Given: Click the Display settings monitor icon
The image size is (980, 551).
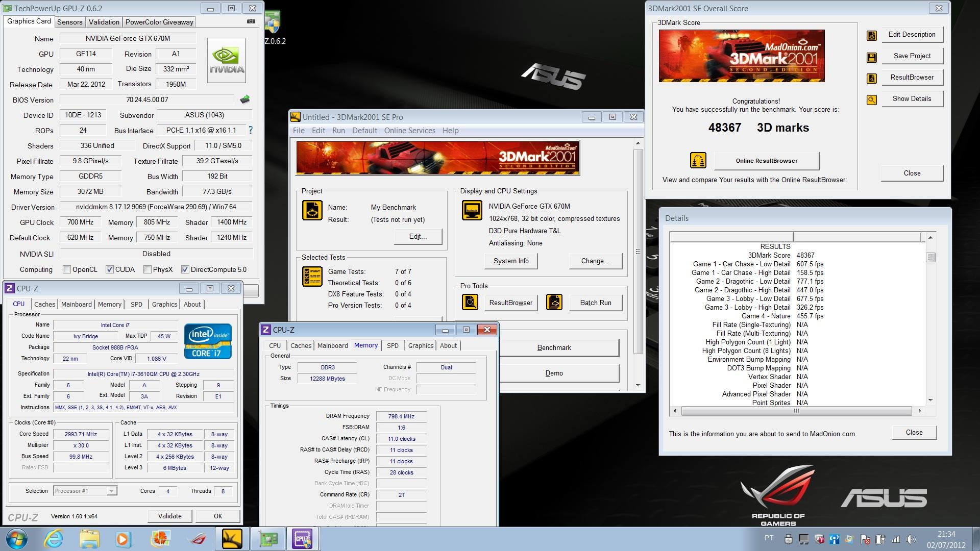Looking at the screenshot, I should click(x=472, y=210).
